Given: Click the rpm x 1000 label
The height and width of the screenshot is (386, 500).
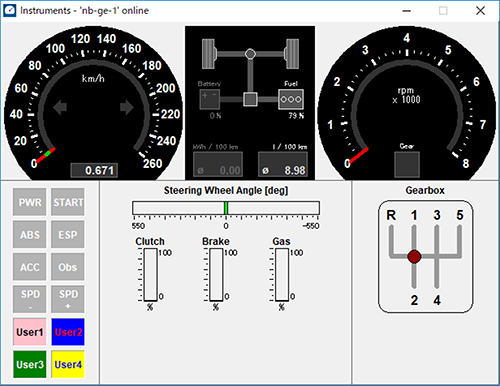Looking at the screenshot, I should coord(406,95).
